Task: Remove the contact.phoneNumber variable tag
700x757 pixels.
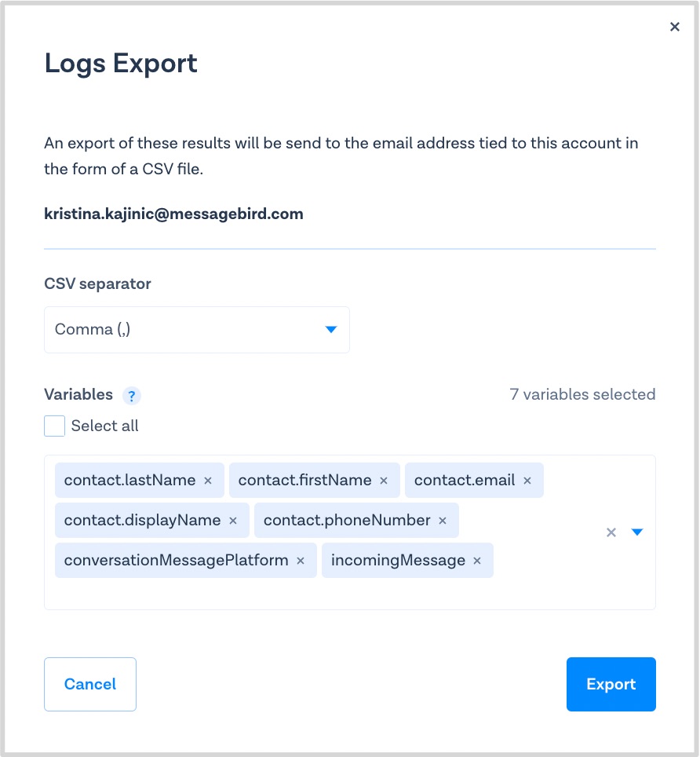Action: coord(443,521)
